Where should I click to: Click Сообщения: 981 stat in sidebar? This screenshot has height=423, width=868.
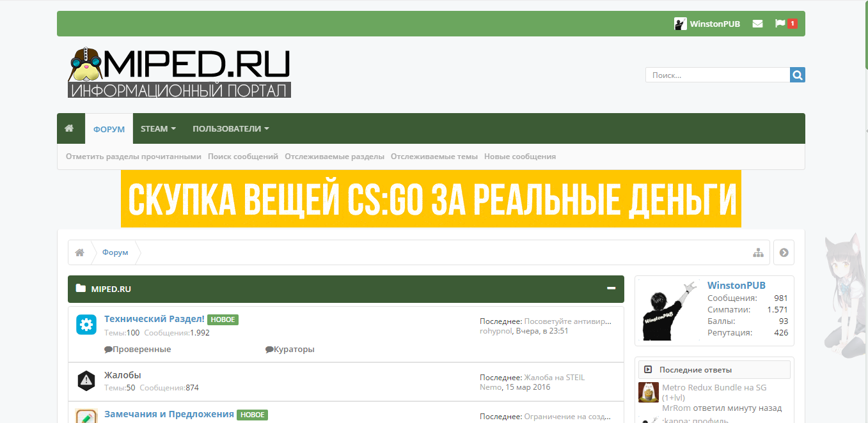pyautogui.click(x=748, y=298)
